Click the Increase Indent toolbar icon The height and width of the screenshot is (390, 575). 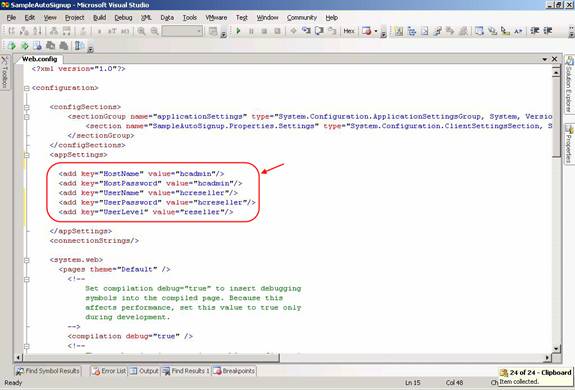tap(548, 31)
